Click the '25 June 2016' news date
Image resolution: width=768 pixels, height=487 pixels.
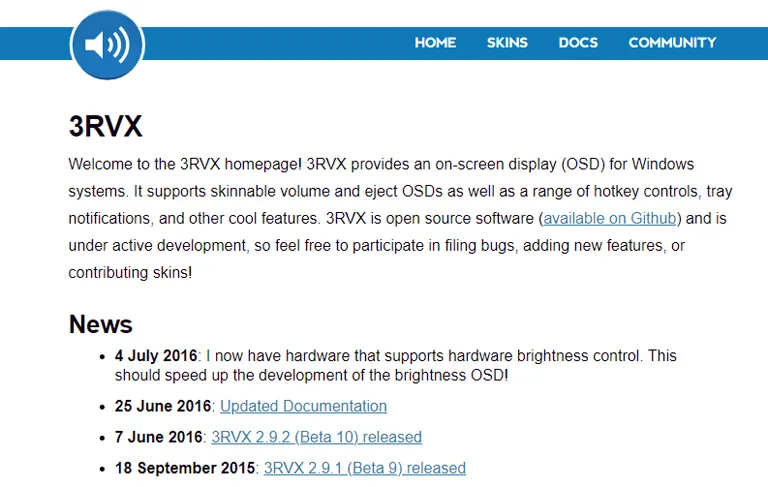163,406
